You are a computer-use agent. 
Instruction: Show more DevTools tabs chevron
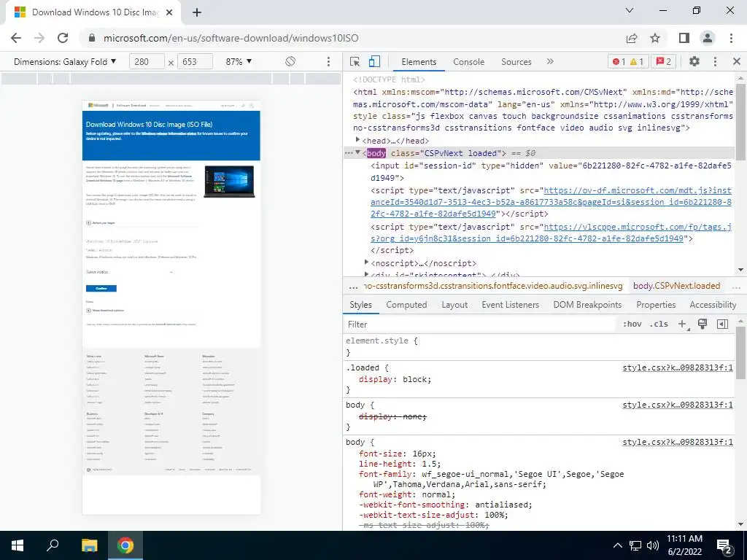click(550, 61)
